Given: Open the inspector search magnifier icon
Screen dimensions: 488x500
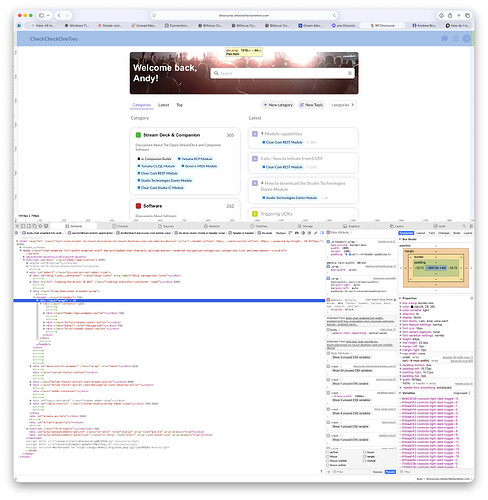Looking at the screenshot, I should coord(464,226).
